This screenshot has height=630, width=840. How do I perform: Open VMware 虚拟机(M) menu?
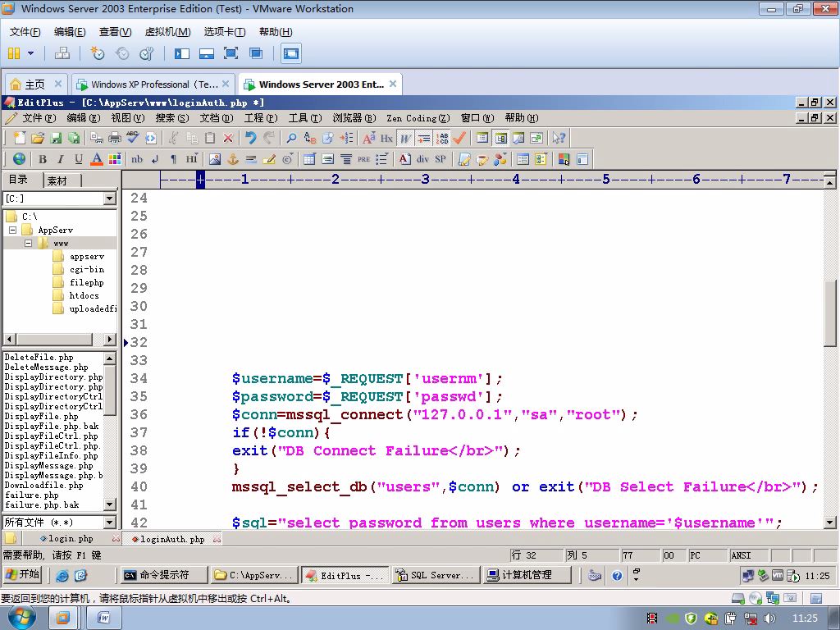(x=167, y=32)
